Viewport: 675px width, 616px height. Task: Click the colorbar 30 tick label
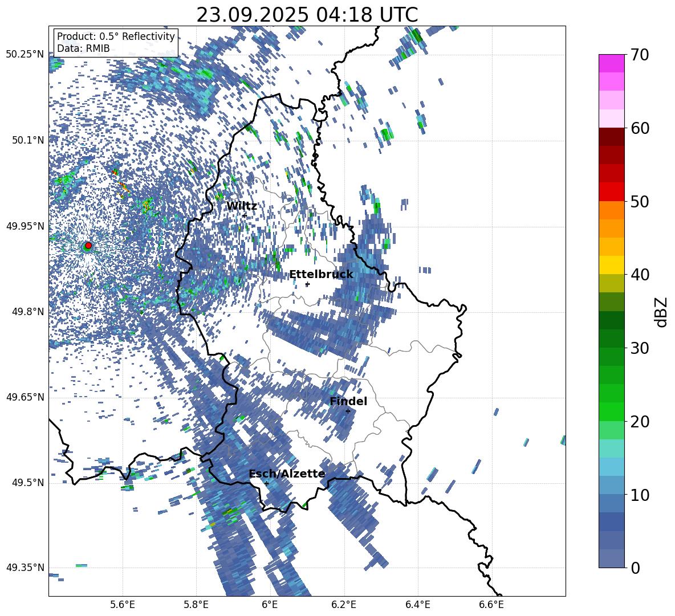coord(640,348)
